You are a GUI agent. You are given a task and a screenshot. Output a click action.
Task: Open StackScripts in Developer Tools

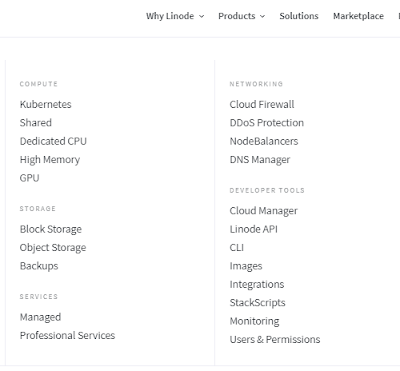pyautogui.click(x=257, y=303)
